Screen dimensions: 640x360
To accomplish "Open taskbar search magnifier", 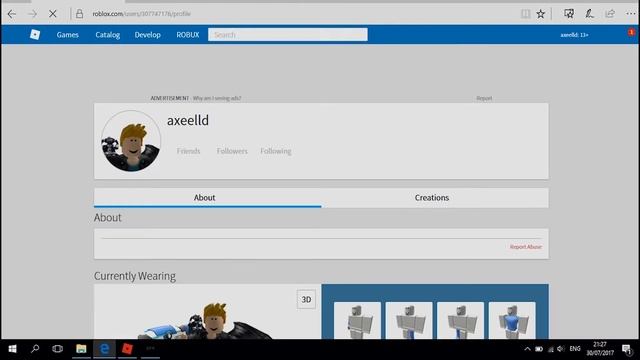I will pyautogui.click(x=35, y=349).
